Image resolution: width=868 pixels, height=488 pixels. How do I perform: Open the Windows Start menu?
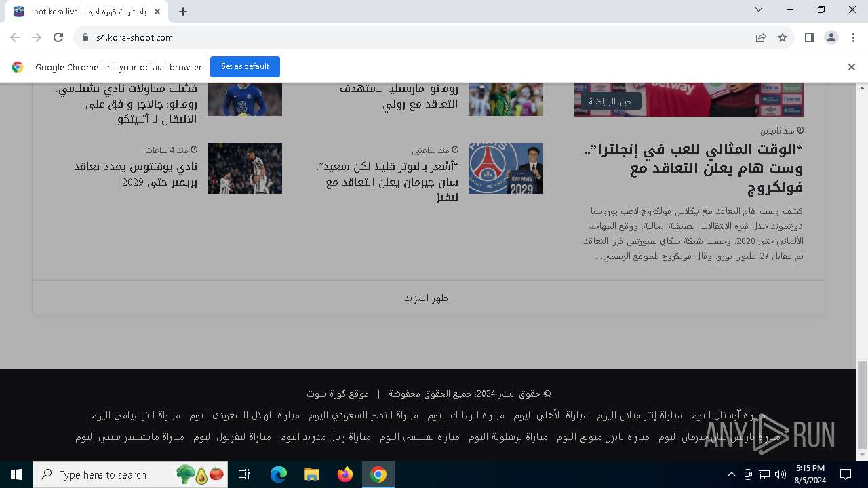[x=16, y=474]
